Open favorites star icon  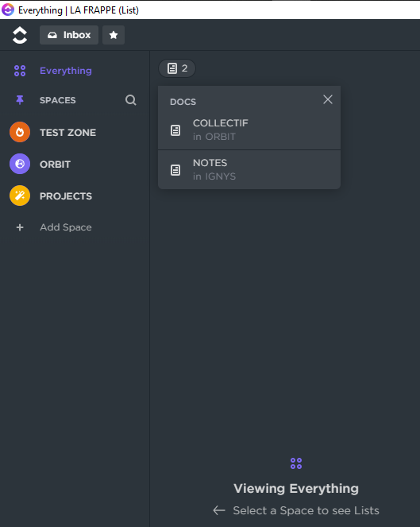point(114,35)
